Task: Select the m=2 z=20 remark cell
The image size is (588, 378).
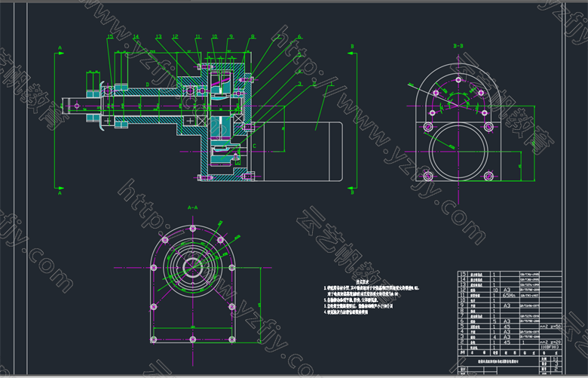Action: (x=550, y=342)
